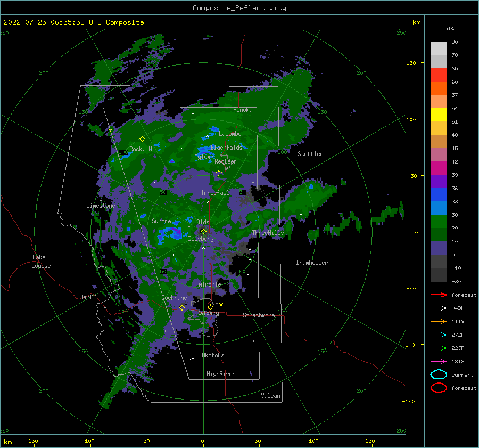Click the Sylvan map label

click(204, 157)
